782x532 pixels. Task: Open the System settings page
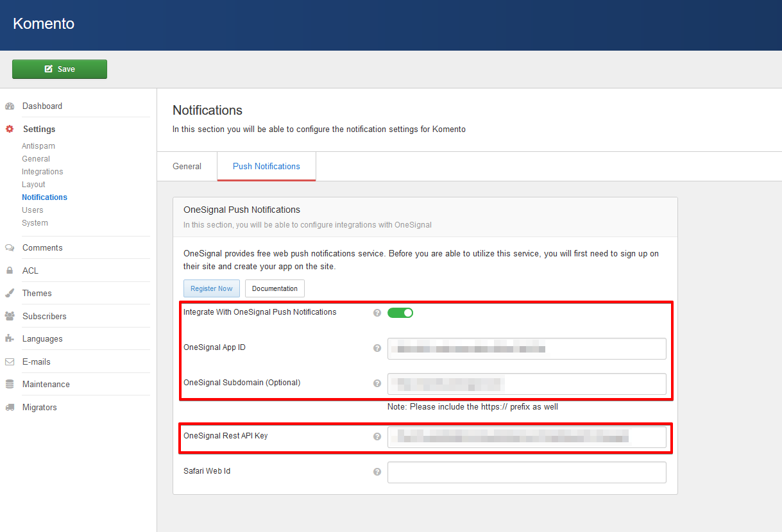coord(35,223)
